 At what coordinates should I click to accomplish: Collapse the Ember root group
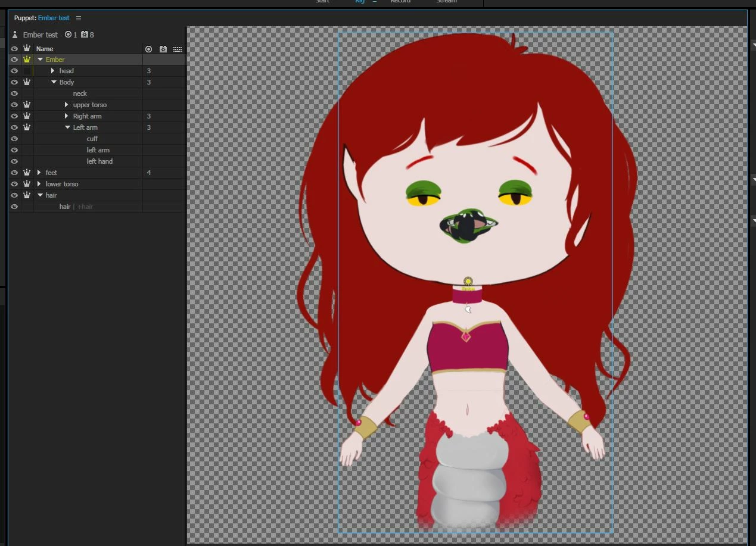[x=40, y=60]
